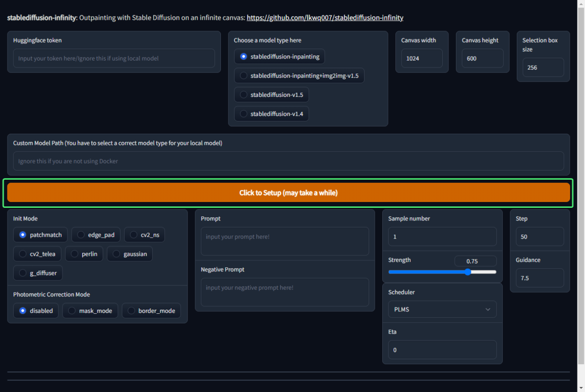
Task: Focus the Huggingface token input field
Action: click(113, 59)
